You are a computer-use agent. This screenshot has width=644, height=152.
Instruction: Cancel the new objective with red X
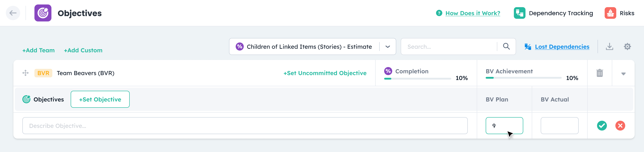click(x=620, y=125)
